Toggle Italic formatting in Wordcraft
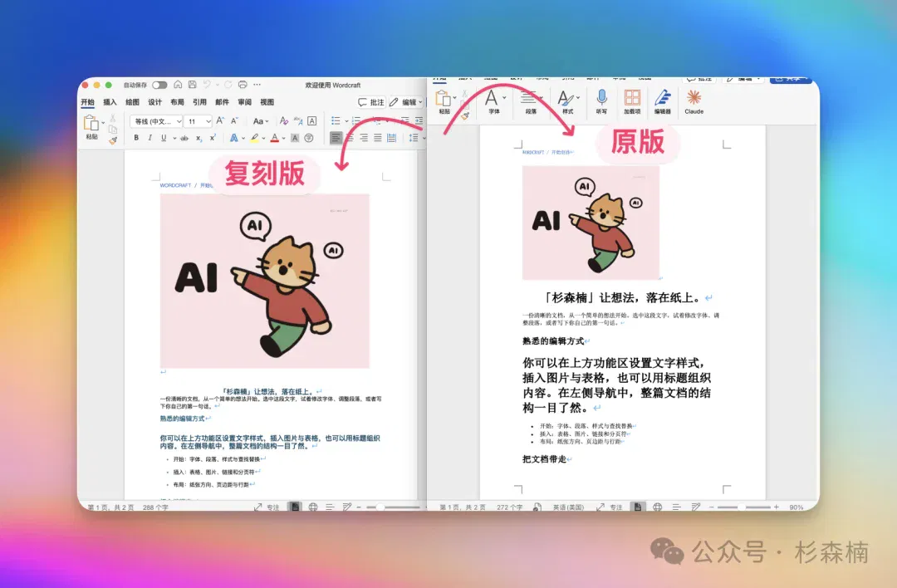897x588 pixels. tap(149, 138)
